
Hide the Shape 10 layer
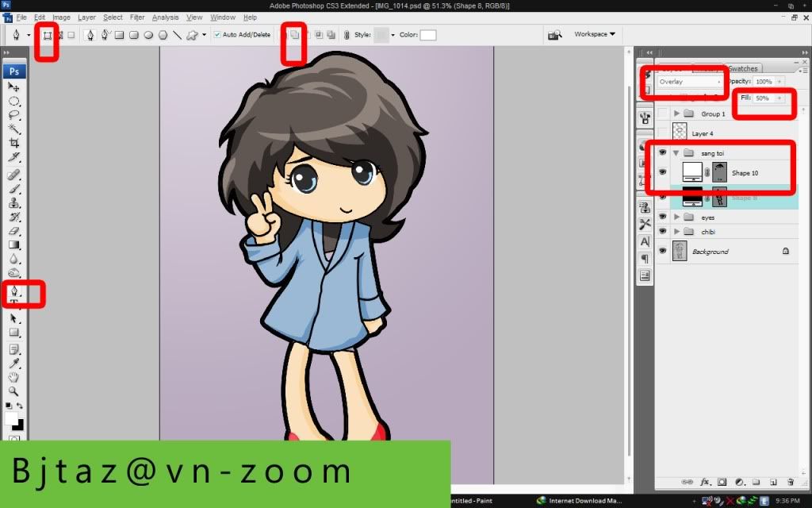pyautogui.click(x=662, y=172)
